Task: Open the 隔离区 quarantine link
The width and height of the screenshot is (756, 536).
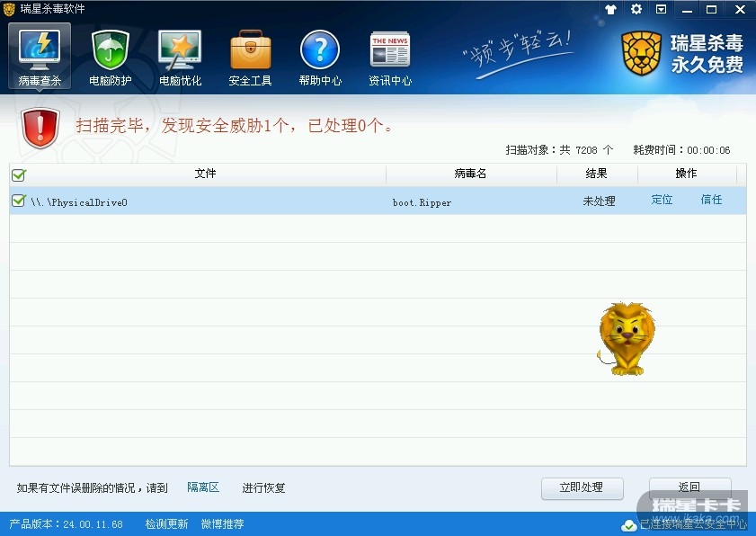Action: 203,487
